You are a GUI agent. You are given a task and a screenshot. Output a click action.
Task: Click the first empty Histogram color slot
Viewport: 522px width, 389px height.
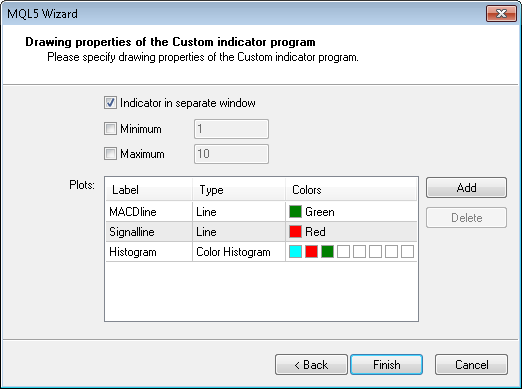[343, 252]
